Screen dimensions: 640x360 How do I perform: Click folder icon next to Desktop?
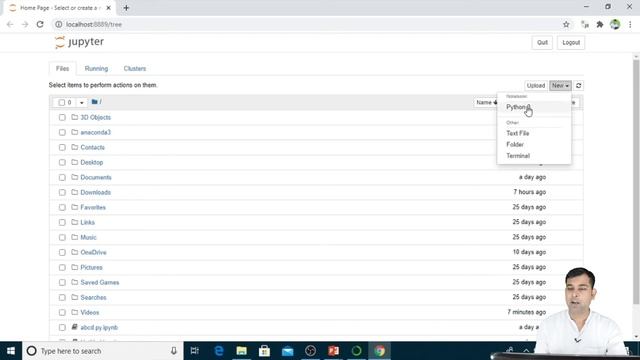click(x=75, y=162)
